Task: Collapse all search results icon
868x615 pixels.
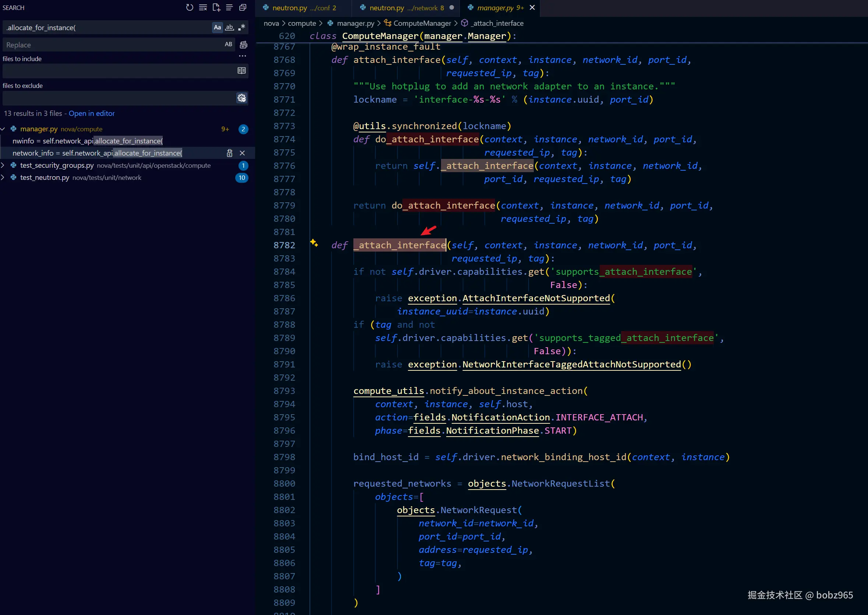Action: coord(243,7)
